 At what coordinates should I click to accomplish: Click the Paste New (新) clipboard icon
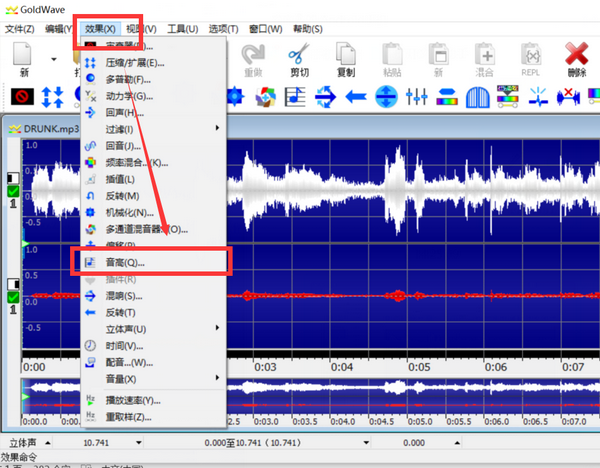coord(438,54)
